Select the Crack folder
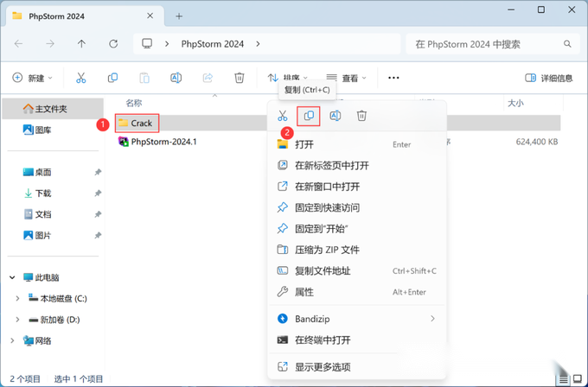Screen dimensions: 588x387 (135, 123)
